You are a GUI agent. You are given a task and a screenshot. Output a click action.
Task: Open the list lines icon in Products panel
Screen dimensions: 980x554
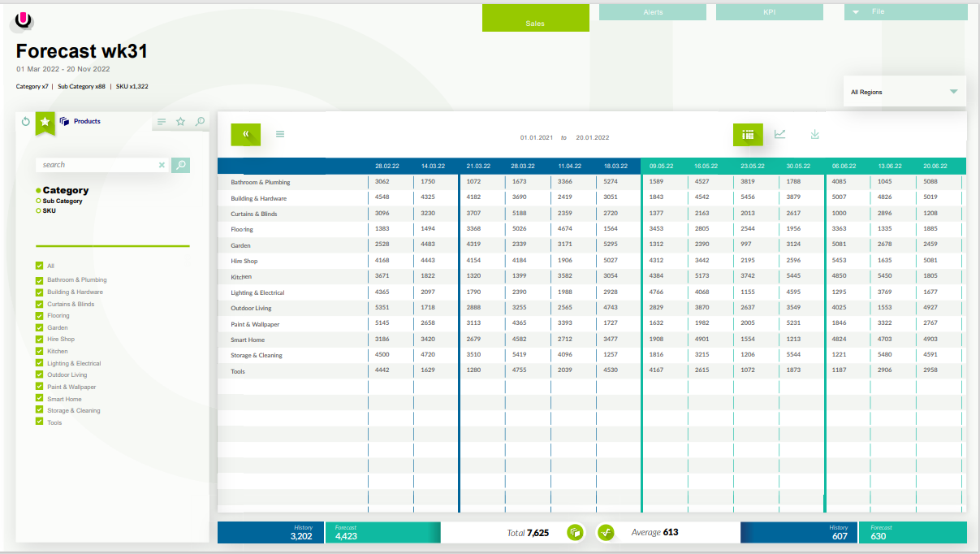click(x=162, y=122)
